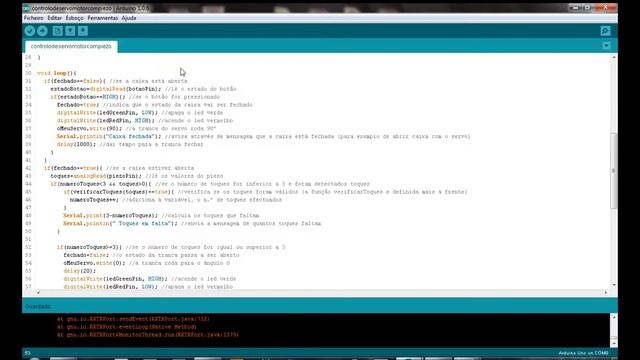Click the 'digitalWrite(ledGreenPin, LOW);' line 35

point(140,113)
